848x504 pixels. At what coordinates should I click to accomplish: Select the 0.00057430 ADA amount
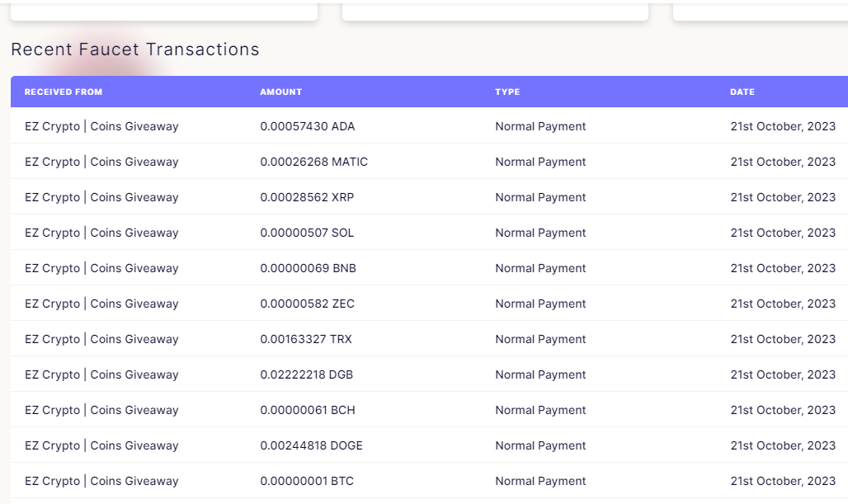[307, 126]
